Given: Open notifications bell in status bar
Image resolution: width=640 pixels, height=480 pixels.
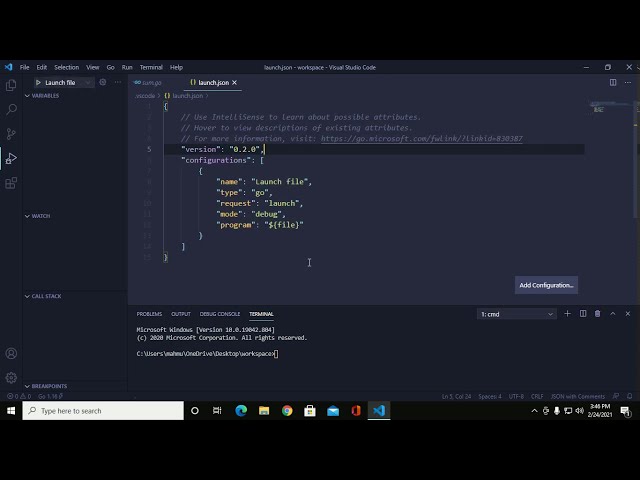Looking at the screenshot, I should click(629, 396).
